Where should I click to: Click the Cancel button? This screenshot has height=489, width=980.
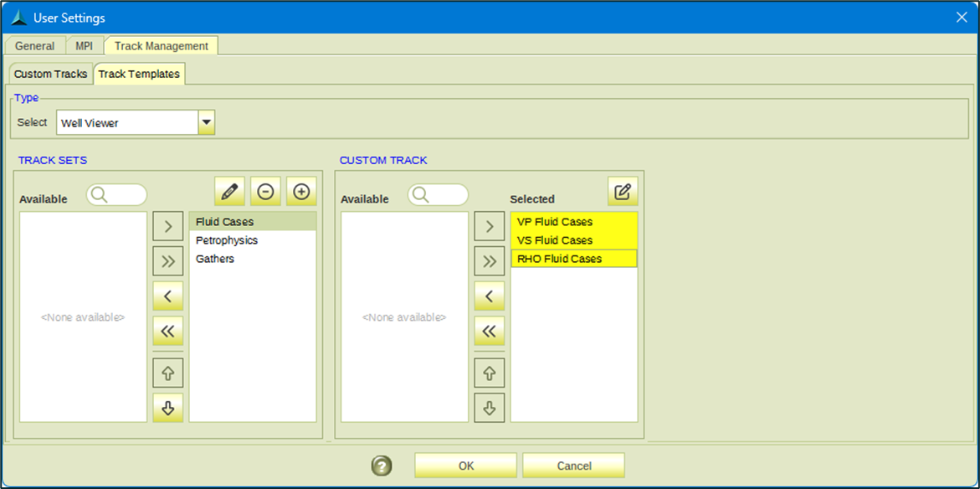[x=573, y=466]
